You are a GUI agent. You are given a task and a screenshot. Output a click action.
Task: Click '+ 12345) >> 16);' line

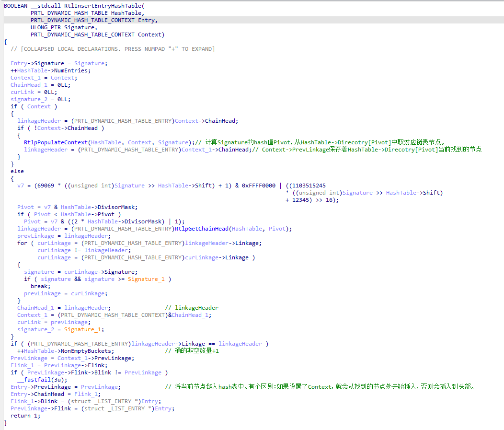(x=312, y=200)
